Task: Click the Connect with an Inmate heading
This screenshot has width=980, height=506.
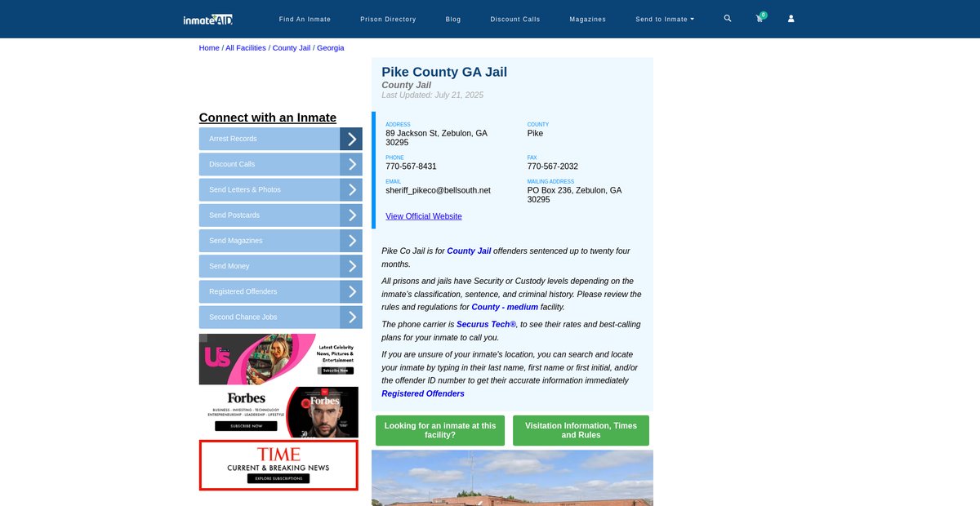Action: [x=268, y=118]
